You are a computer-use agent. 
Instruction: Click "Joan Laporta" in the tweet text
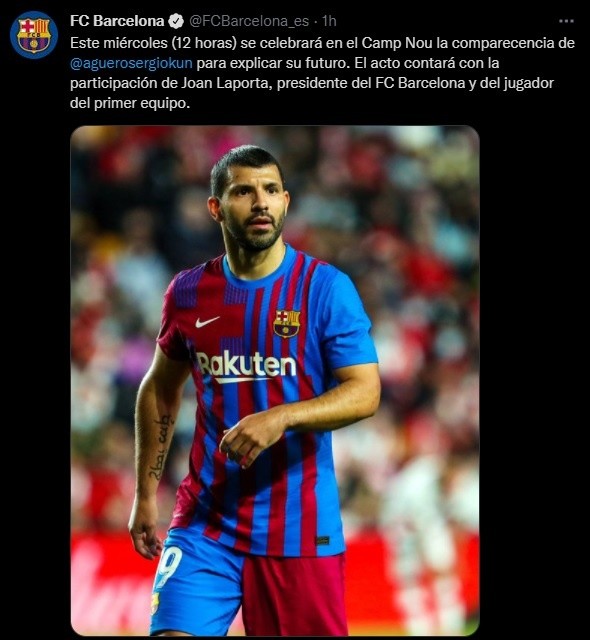point(224,83)
